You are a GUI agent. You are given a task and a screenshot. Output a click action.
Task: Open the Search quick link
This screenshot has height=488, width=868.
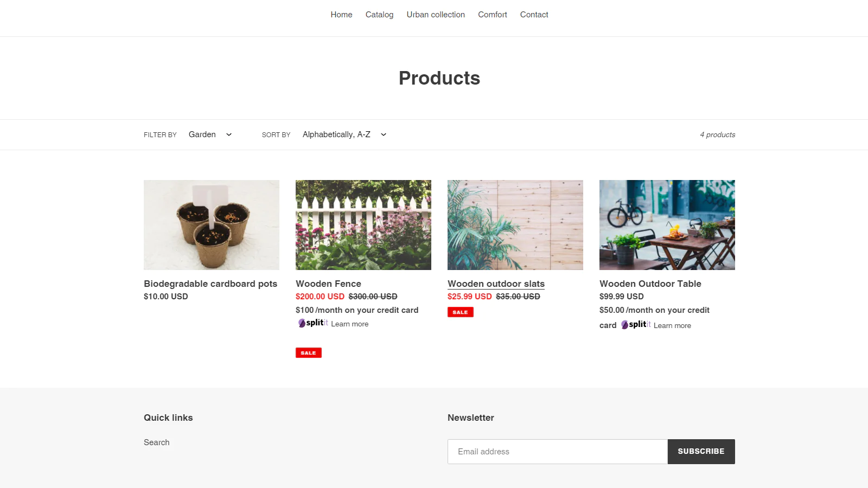tap(157, 442)
